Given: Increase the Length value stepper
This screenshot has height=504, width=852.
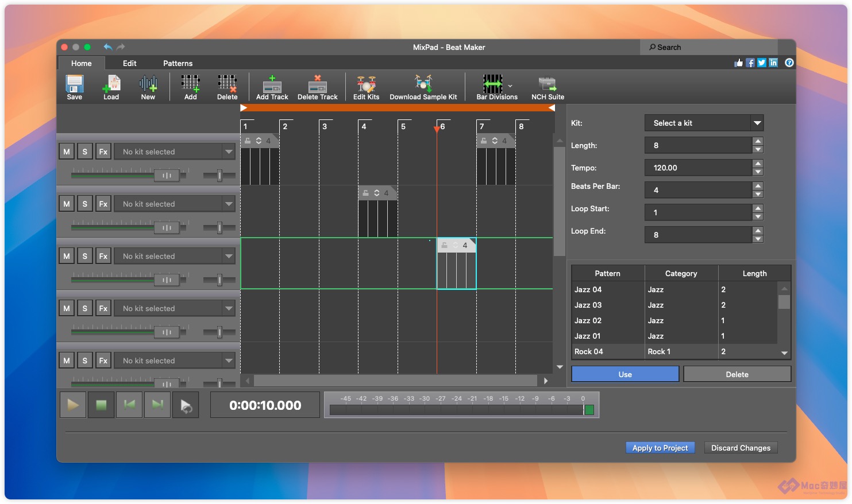Looking at the screenshot, I should pyautogui.click(x=758, y=141).
